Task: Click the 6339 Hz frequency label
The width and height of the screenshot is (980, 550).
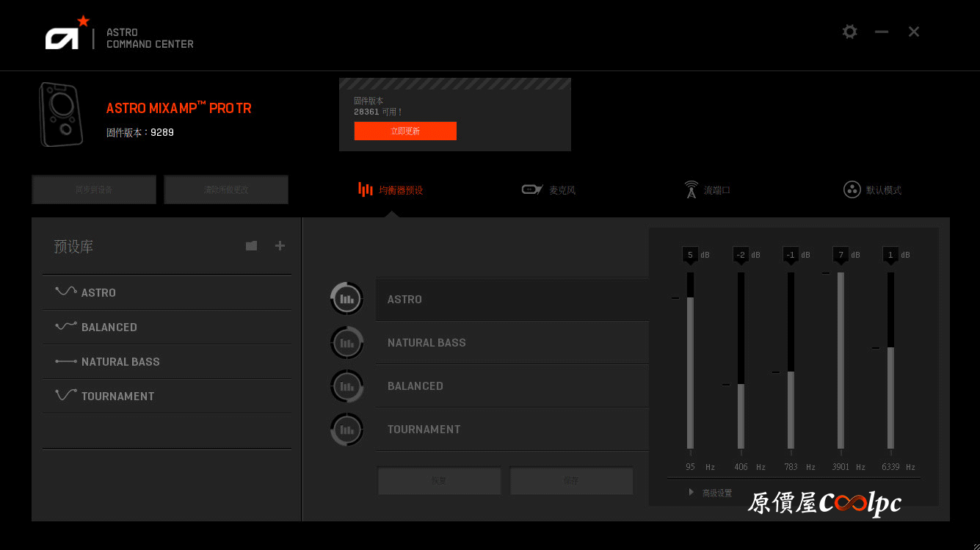Action: pos(899,467)
